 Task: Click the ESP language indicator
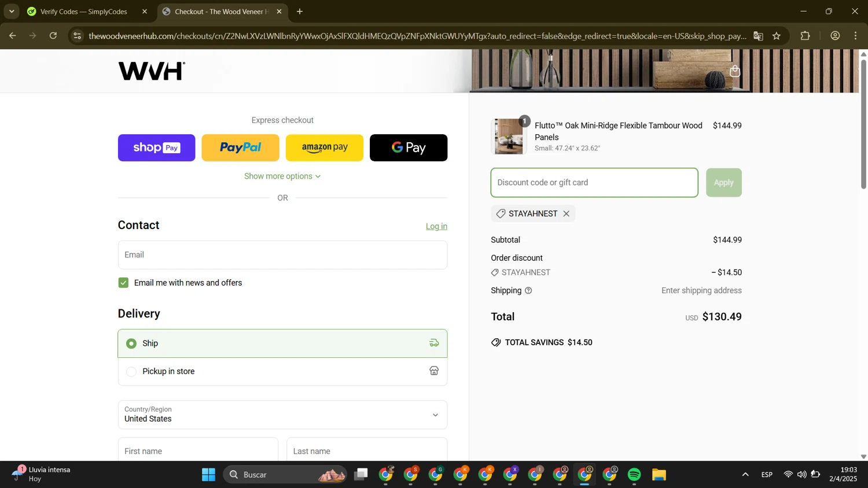pyautogui.click(x=767, y=475)
